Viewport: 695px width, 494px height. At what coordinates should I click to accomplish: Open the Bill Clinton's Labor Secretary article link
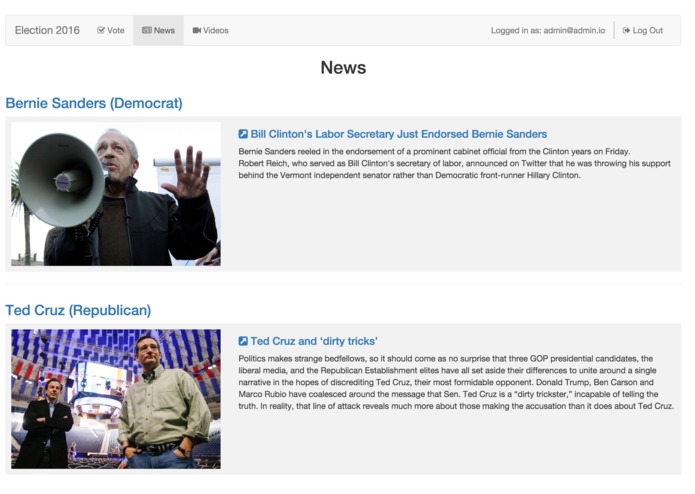398,134
